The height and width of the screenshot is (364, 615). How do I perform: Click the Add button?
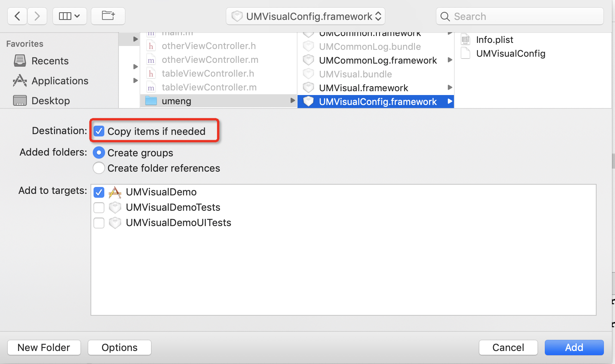574,348
